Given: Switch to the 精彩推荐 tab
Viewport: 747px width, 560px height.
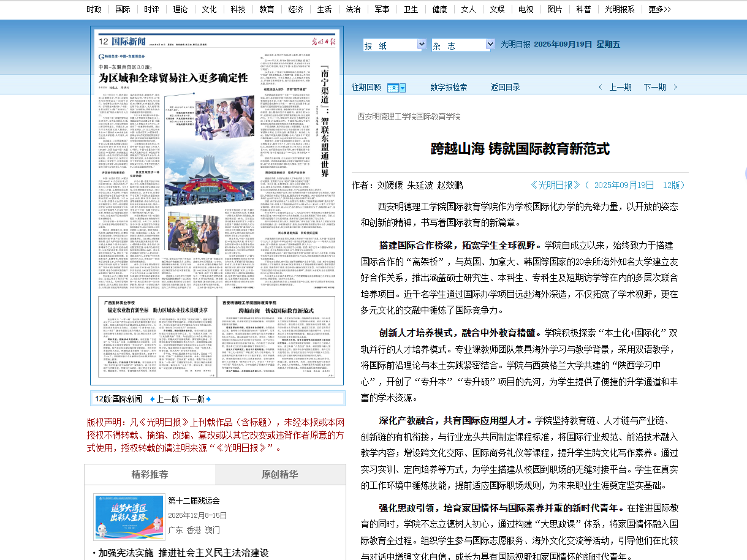Looking at the screenshot, I should [x=150, y=474].
